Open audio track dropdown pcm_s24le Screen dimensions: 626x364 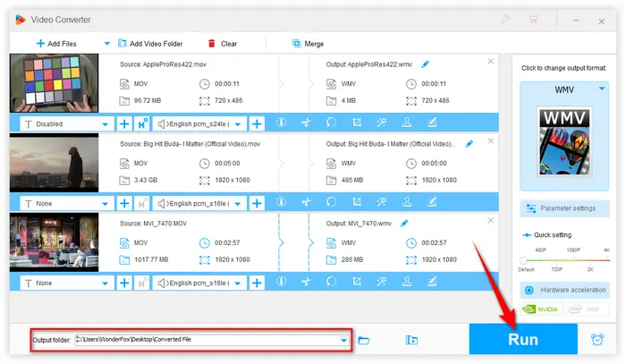coord(199,124)
